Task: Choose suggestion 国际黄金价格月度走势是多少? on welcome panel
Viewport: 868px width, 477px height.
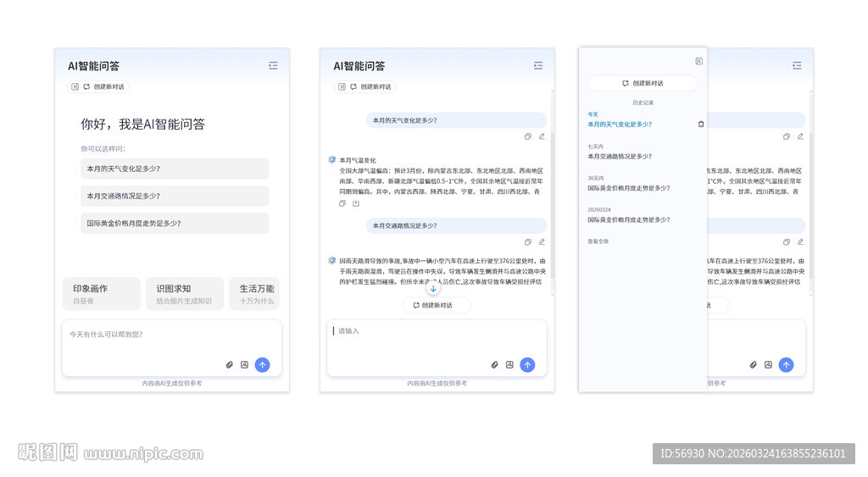Action: click(x=175, y=224)
